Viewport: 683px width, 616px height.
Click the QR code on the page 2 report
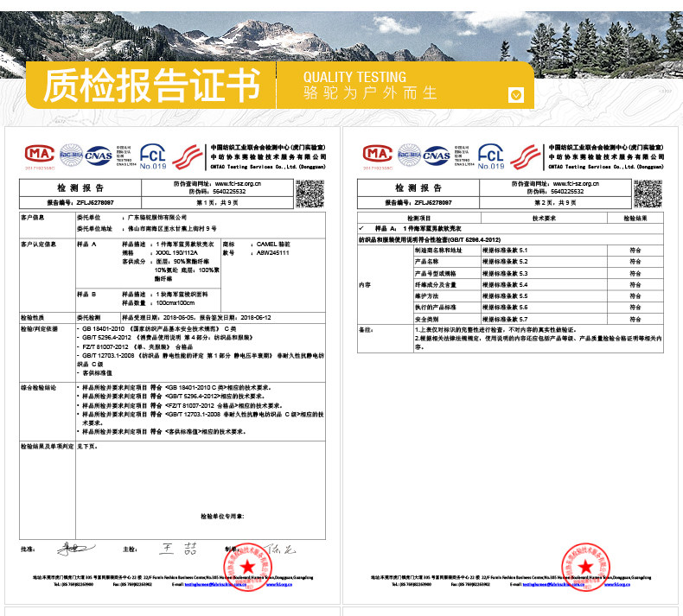pyautogui.click(x=646, y=194)
